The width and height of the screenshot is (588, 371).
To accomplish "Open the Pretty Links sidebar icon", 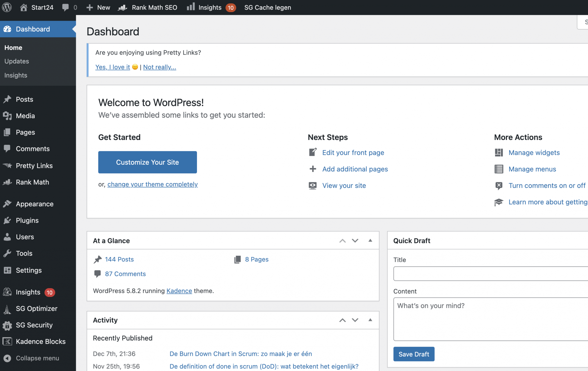I will click(x=8, y=166).
